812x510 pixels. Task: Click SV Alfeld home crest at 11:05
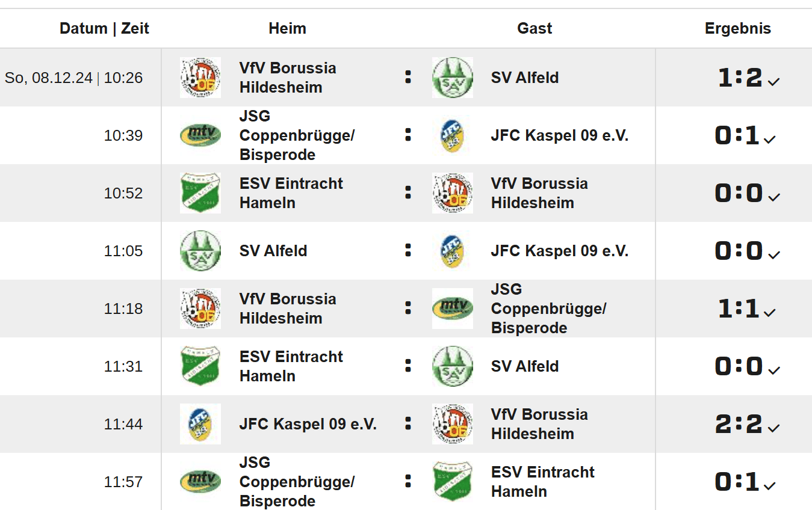pyautogui.click(x=200, y=251)
